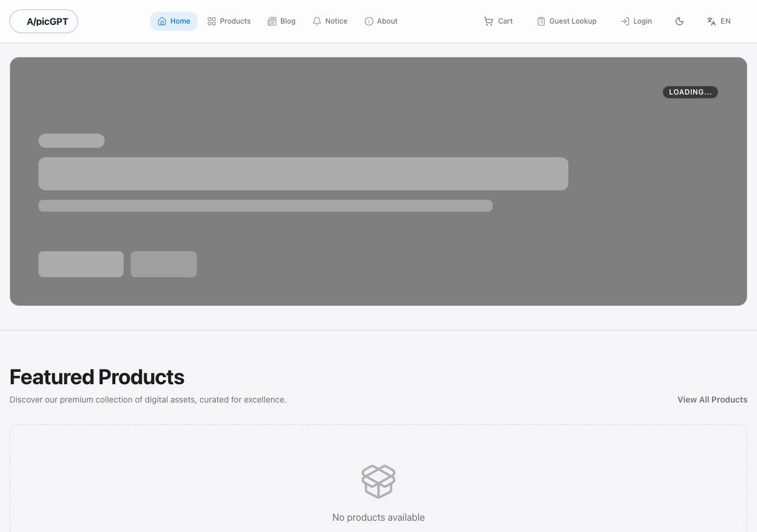Click the 'No products available' message
This screenshot has height=532, width=757.
[x=378, y=517]
